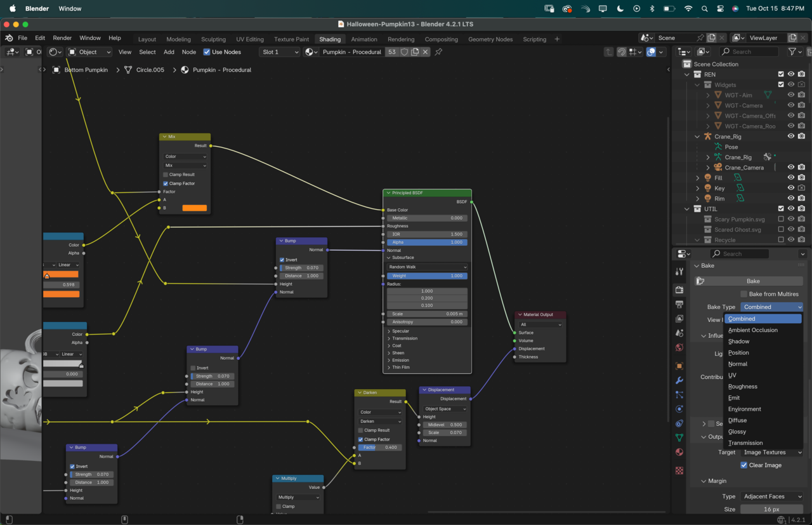812x525 pixels.
Task: Click the Bake panel bake icon
Action: pyautogui.click(x=700, y=281)
